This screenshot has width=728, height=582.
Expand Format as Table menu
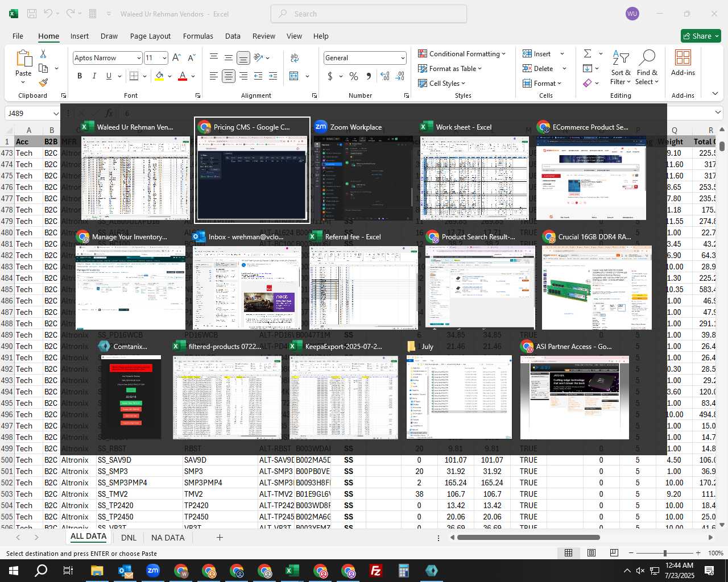(450, 69)
